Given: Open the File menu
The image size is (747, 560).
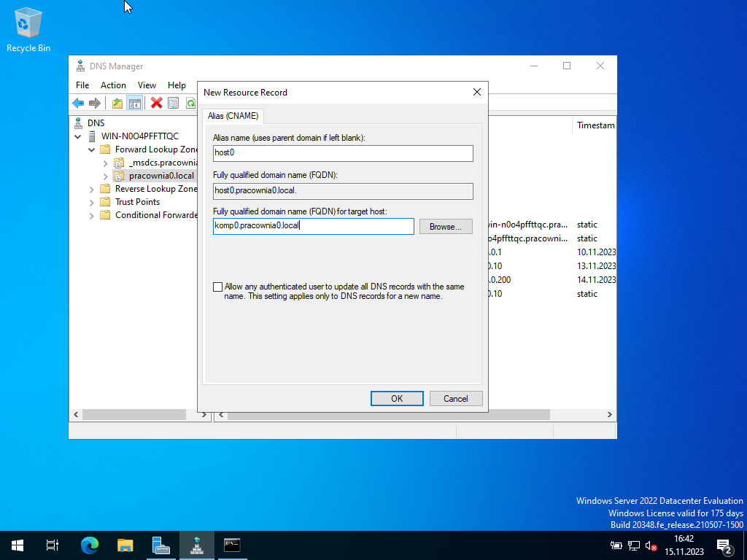Looking at the screenshot, I should pyautogui.click(x=82, y=85).
